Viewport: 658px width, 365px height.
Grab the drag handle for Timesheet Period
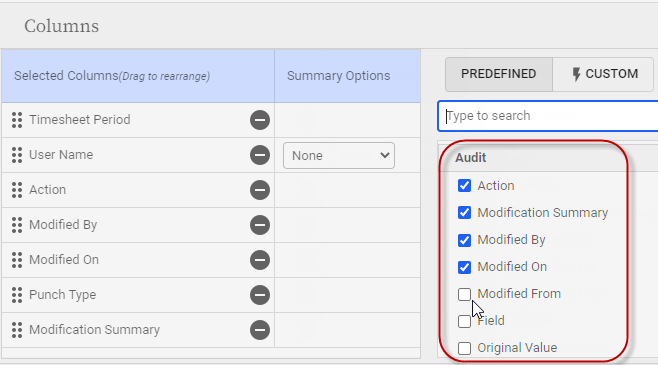pyautogui.click(x=17, y=120)
